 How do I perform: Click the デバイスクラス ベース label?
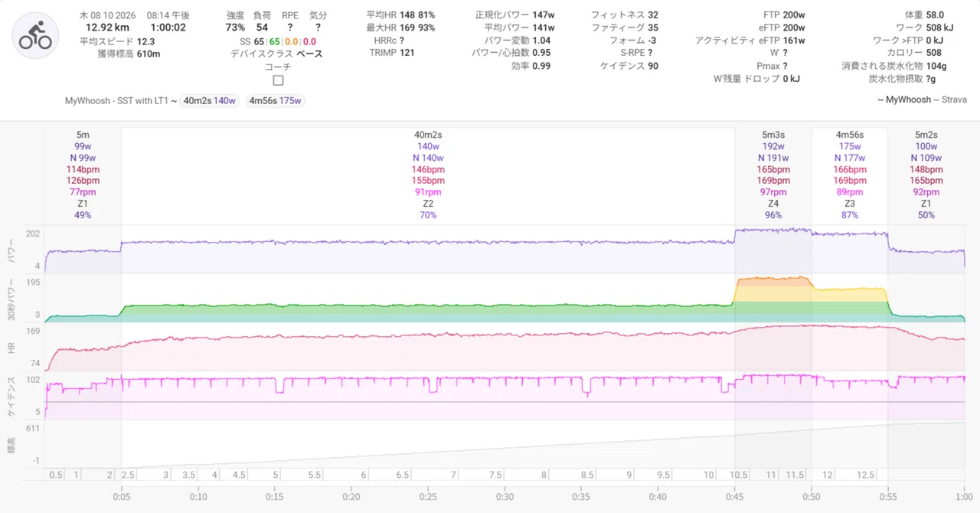(x=276, y=54)
